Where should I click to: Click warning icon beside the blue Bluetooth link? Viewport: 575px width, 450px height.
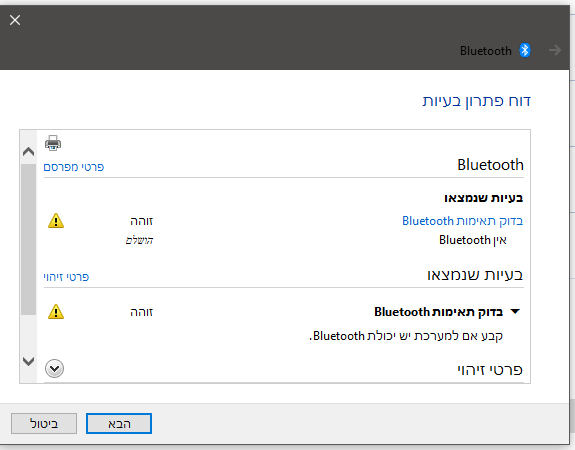click(56, 221)
